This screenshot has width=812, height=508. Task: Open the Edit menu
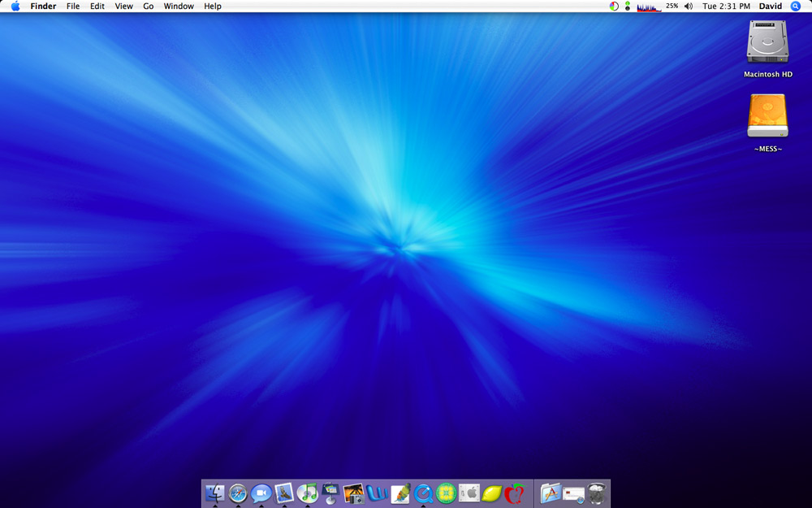97,7
